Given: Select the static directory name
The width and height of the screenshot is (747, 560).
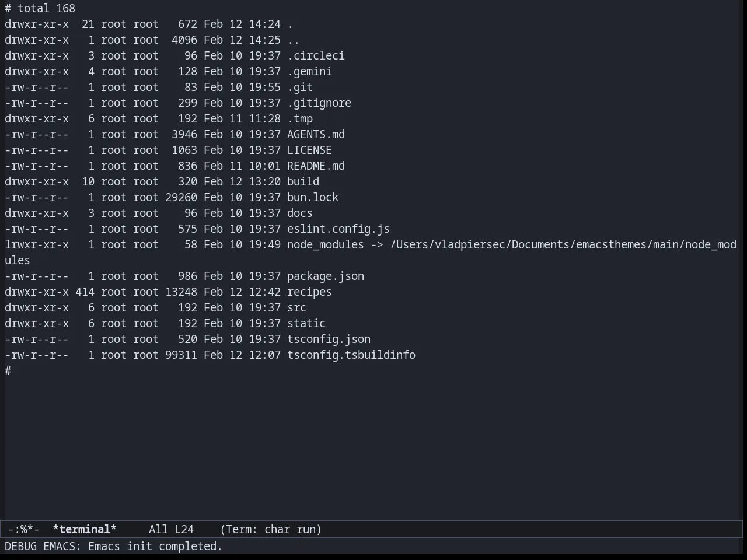Looking at the screenshot, I should [x=306, y=323].
